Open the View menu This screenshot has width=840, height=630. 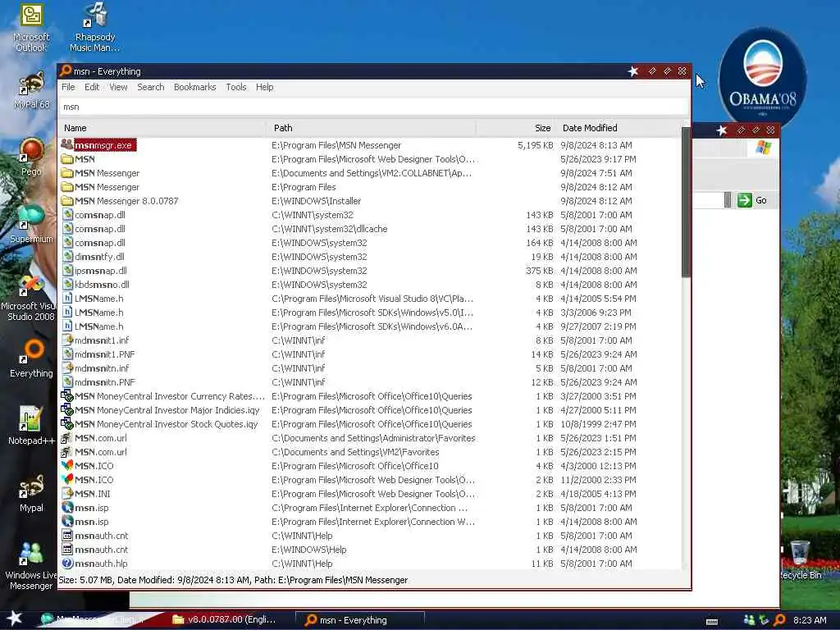pos(118,87)
